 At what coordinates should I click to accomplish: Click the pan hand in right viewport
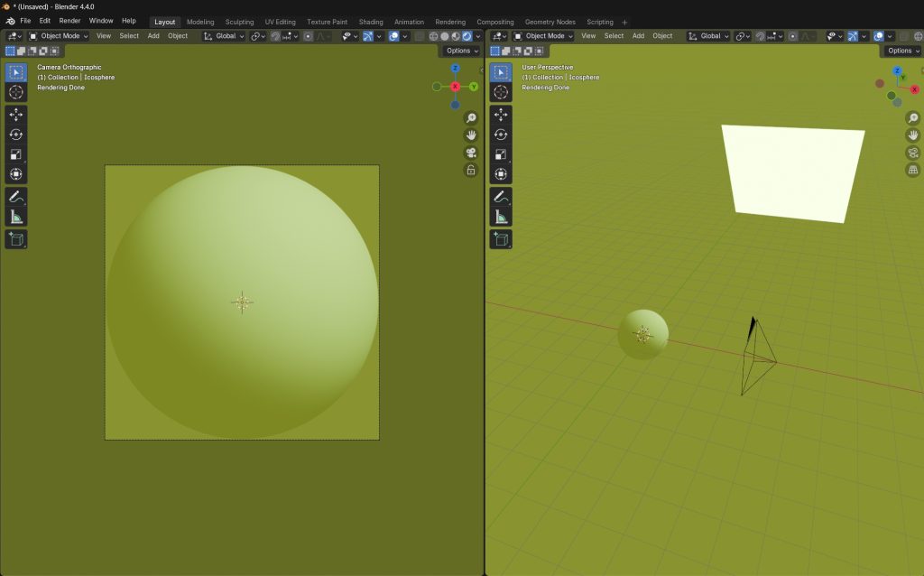click(913, 135)
